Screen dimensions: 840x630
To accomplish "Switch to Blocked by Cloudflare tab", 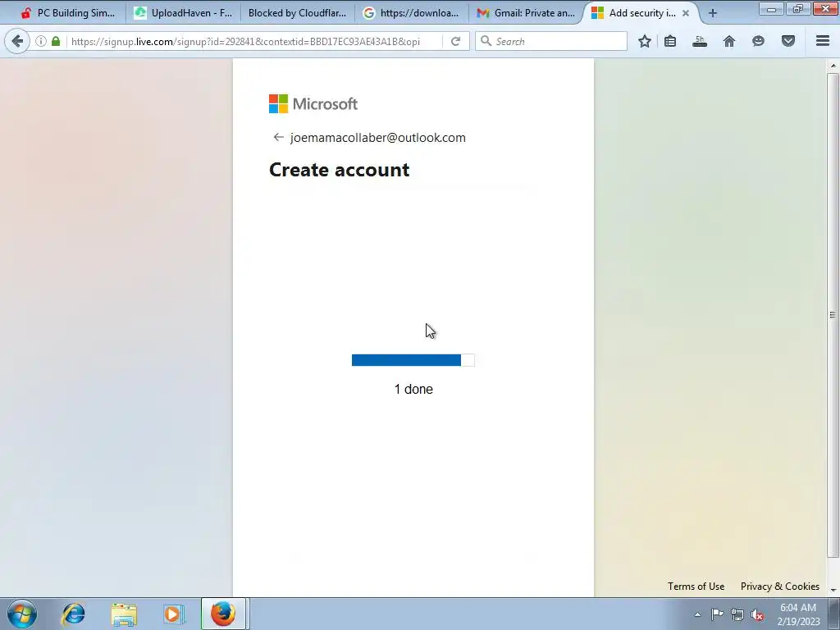I will [297, 13].
